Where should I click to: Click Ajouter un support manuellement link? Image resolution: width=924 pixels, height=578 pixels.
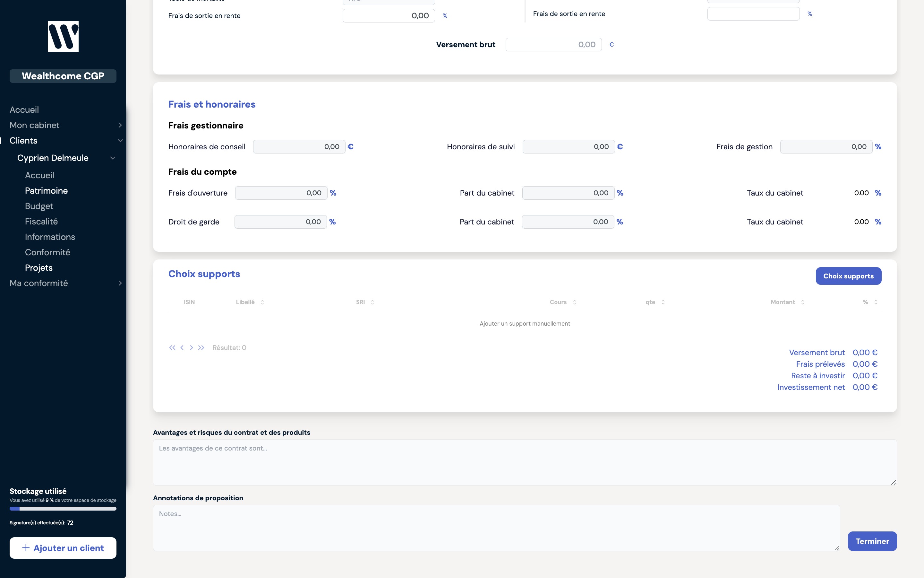click(525, 323)
